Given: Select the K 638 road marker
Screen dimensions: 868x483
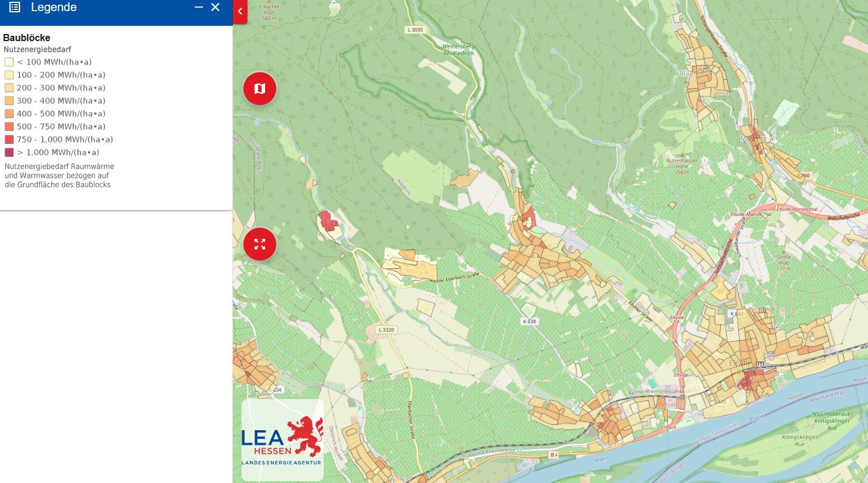Looking at the screenshot, I should (x=529, y=322).
